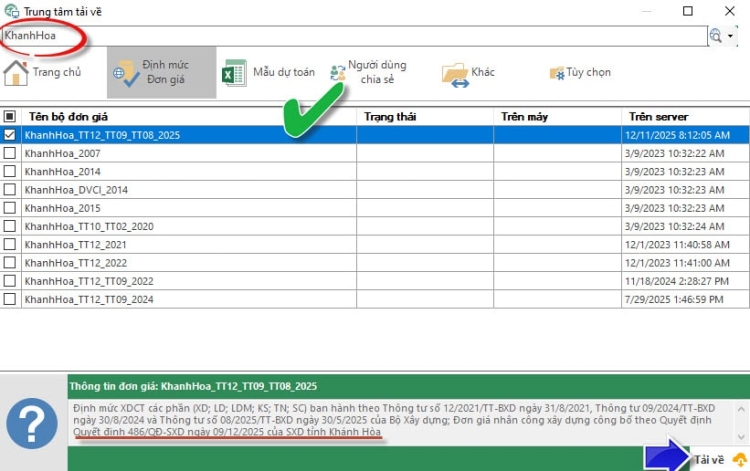Image resolution: width=750 pixels, height=471 pixels.
Task: Tick the KhanhHoa_TT12_TT09_2024 checkbox
Action: point(10,299)
